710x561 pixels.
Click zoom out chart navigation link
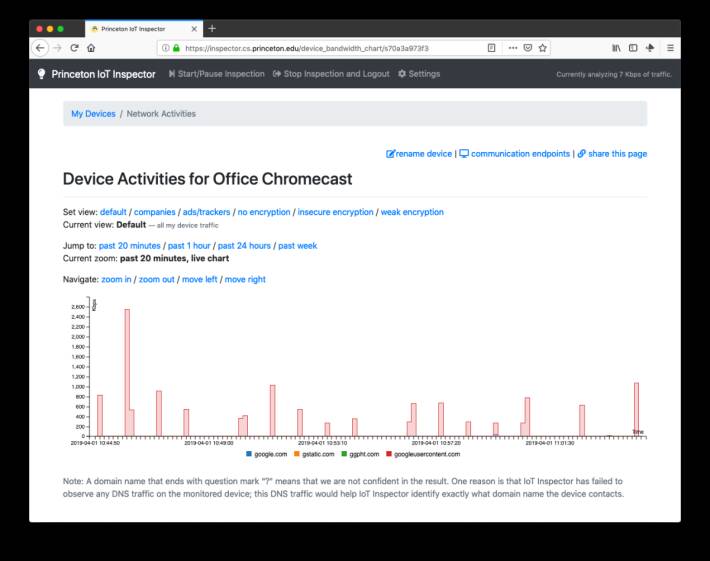pos(157,279)
